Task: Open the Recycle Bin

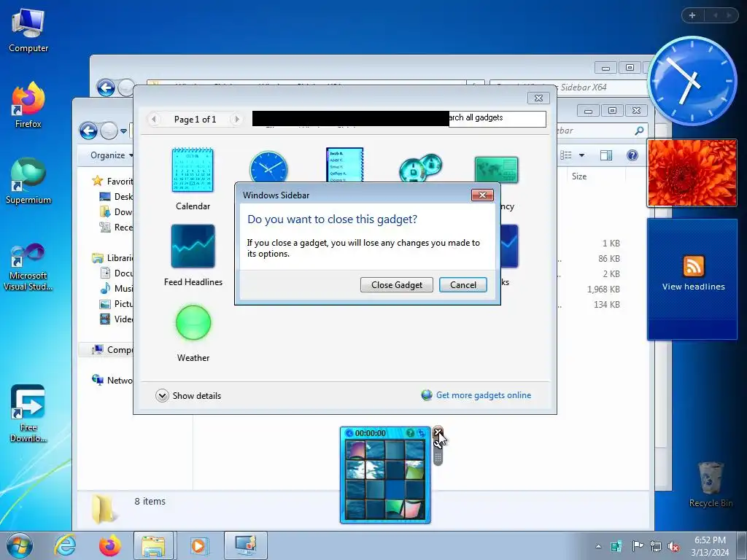Action: (x=711, y=484)
